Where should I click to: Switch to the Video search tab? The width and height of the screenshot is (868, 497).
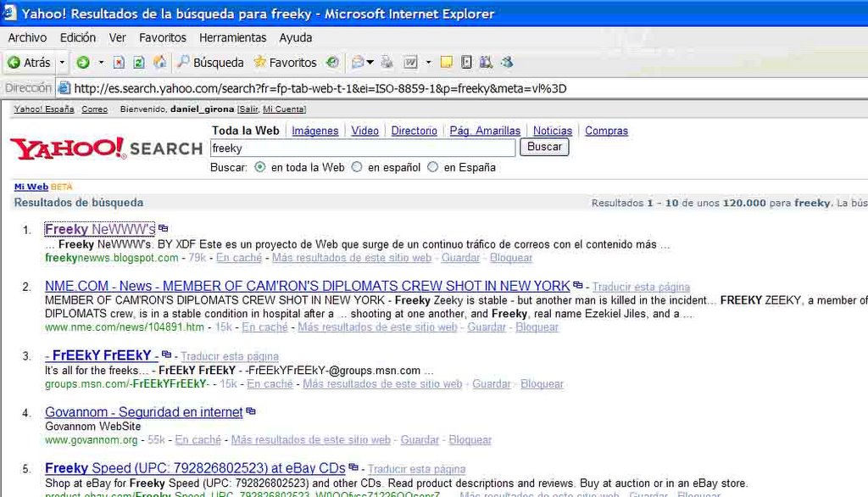click(364, 131)
